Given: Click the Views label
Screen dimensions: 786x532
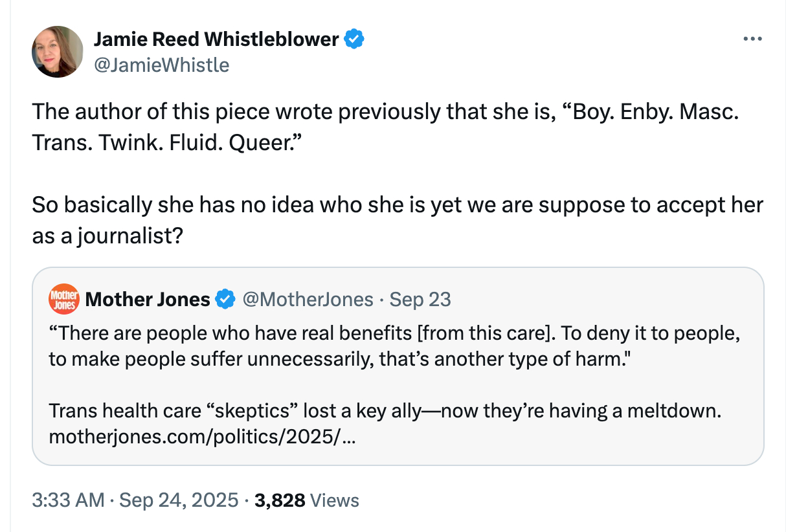Looking at the screenshot, I should (x=335, y=500).
